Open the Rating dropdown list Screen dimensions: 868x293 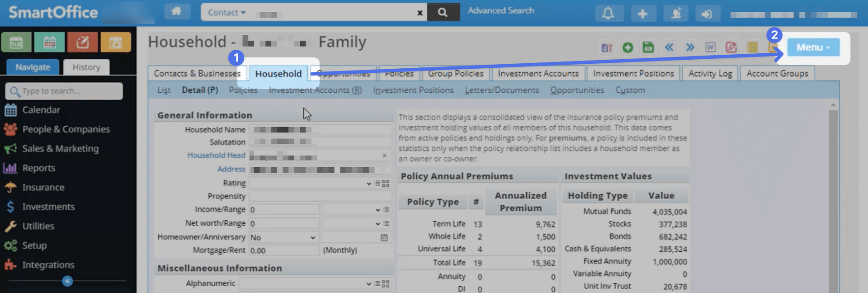coord(310,183)
